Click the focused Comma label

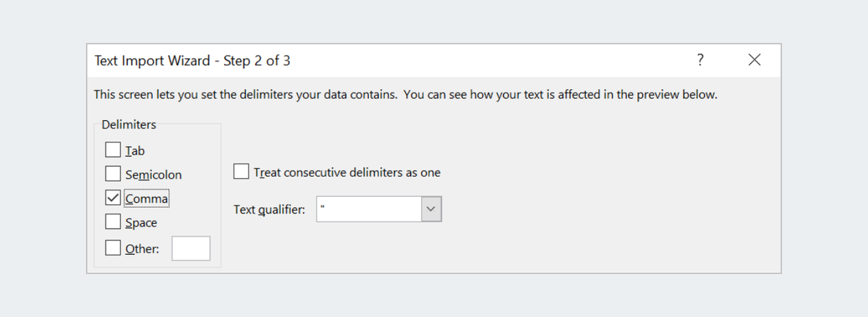click(x=148, y=198)
